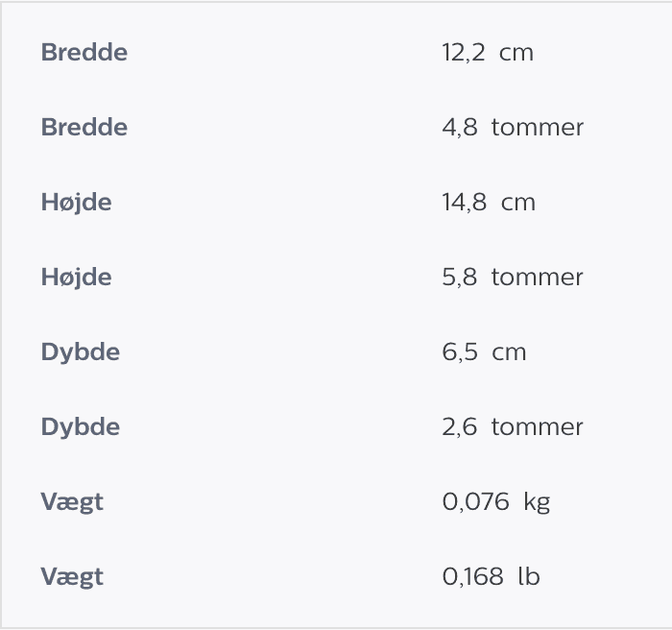Select the 6,5 cm depth value
Image resolution: width=672 pixels, height=630 pixels.
[484, 352]
